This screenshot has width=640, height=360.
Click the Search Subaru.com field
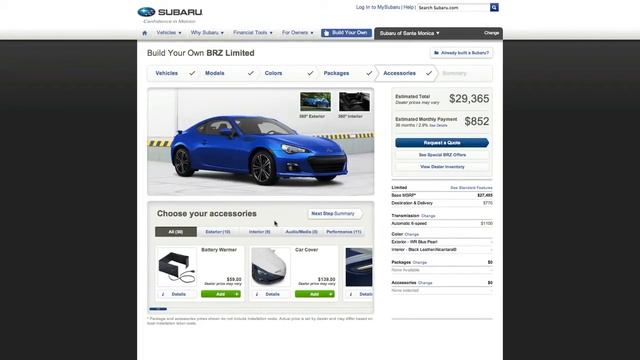pos(453,7)
